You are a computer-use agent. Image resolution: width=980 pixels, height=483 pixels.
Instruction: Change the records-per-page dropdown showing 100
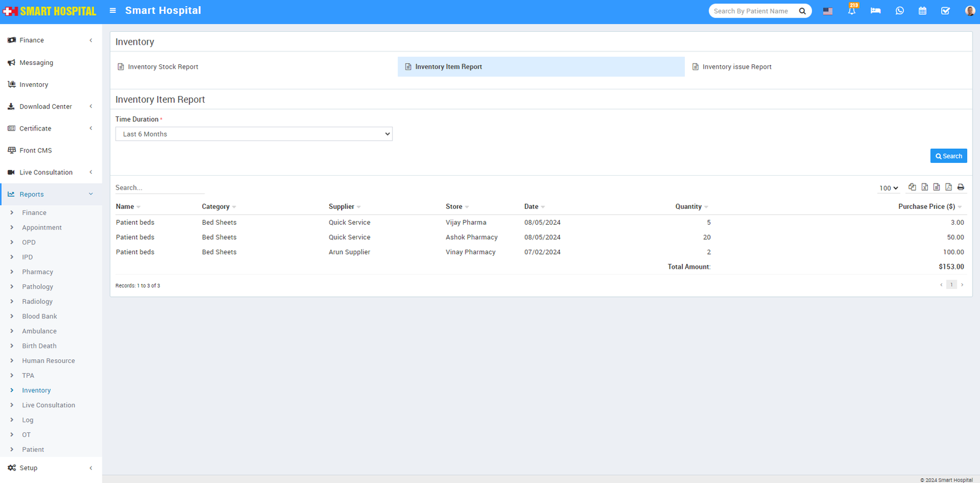coord(888,188)
